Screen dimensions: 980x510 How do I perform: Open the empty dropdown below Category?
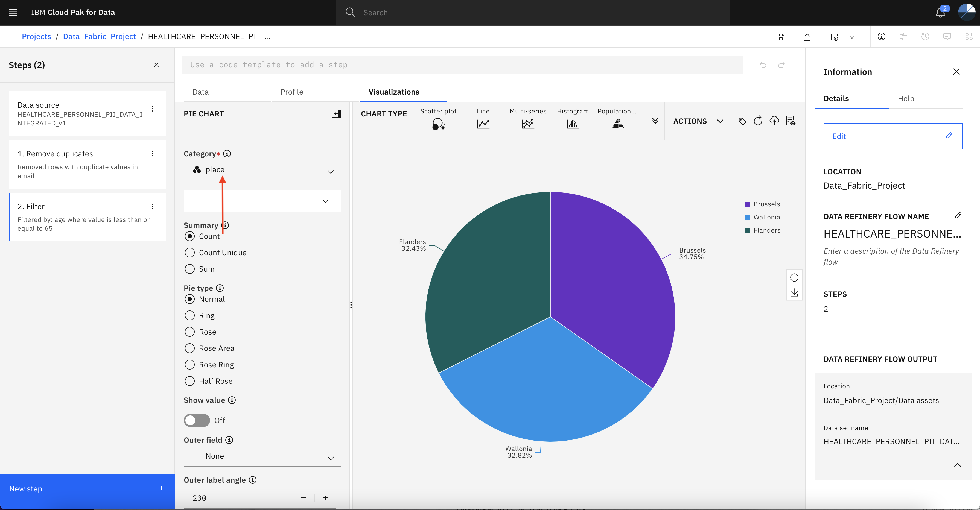click(262, 201)
